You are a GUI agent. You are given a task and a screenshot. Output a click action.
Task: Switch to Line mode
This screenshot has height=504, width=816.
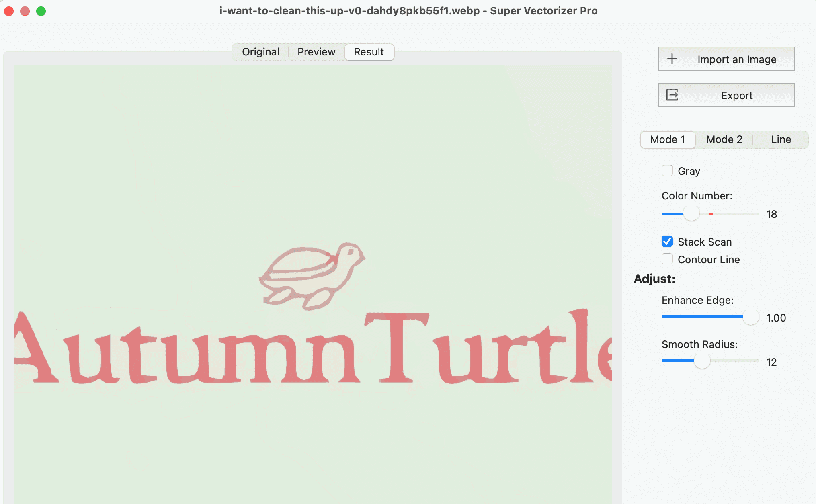781,139
